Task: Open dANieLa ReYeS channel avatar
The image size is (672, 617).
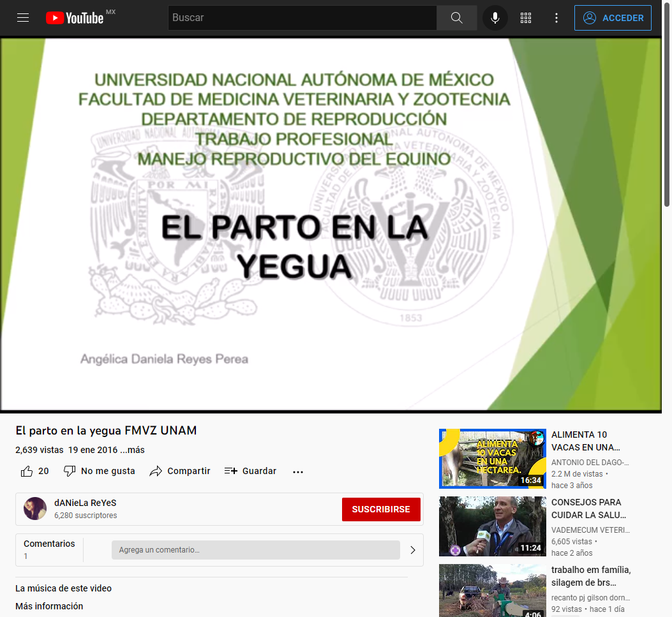Action: click(x=35, y=509)
